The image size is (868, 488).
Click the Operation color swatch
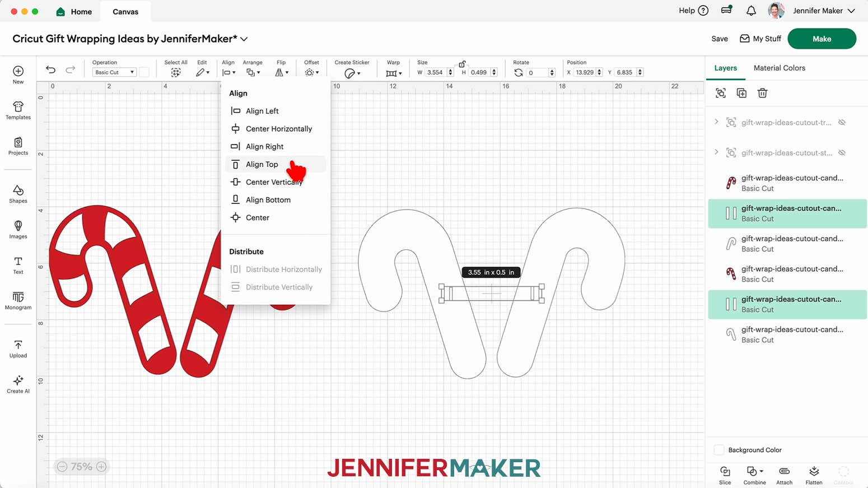[x=144, y=72]
